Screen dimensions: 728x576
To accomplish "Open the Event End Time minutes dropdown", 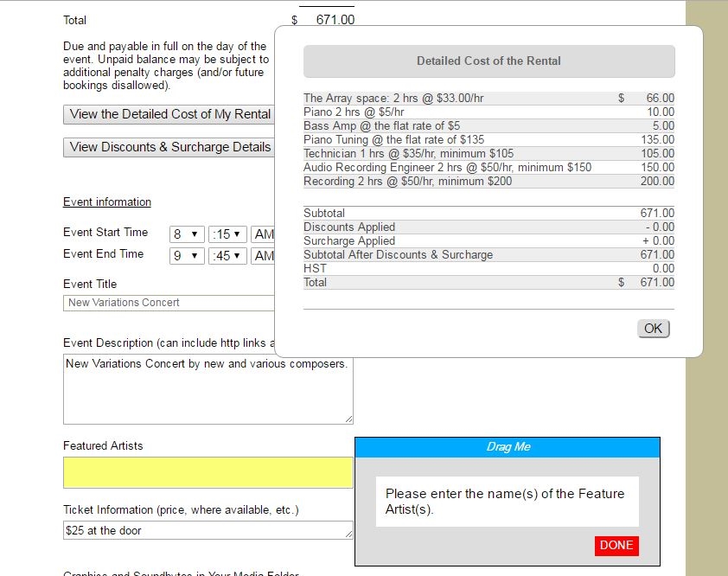I will (227, 256).
